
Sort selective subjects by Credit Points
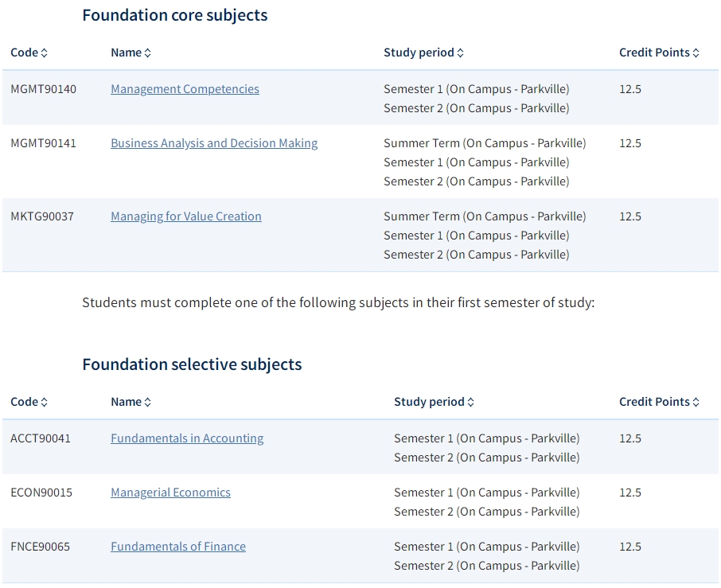coord(660,403)
